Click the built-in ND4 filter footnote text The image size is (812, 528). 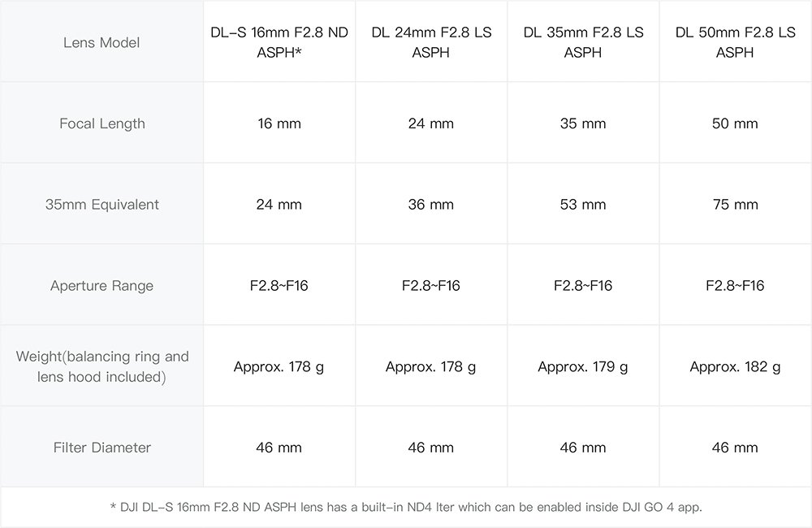pyautogui.click(x=406, y=508)
